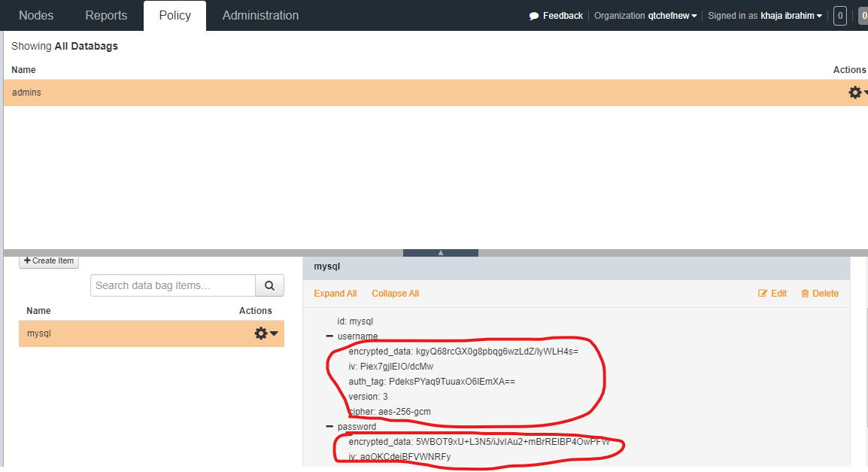868x472 pixels.
Task: Click the mysql detail panel header
Action: coord(576,266)
